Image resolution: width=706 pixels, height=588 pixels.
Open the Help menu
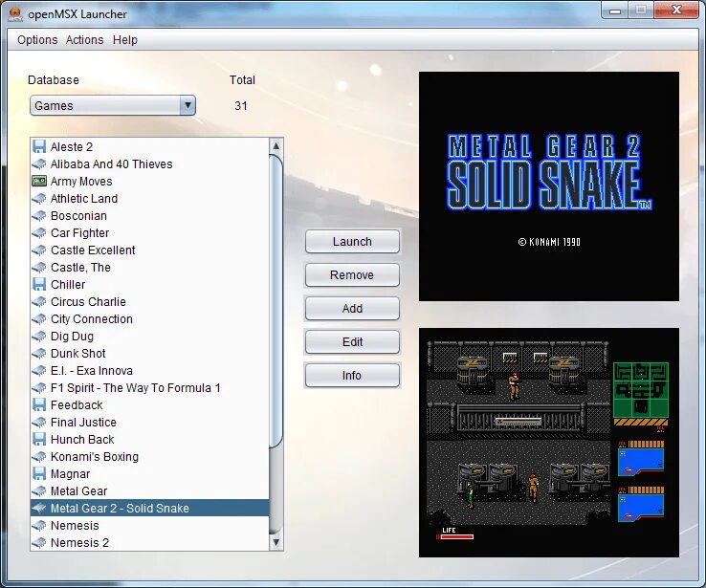[125, 39]
